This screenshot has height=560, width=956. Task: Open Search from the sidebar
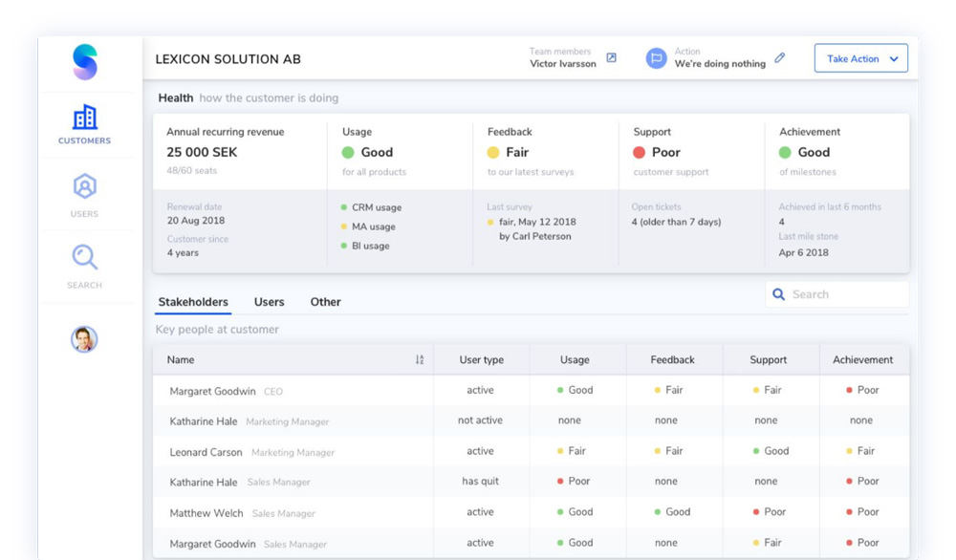(84, 258)
